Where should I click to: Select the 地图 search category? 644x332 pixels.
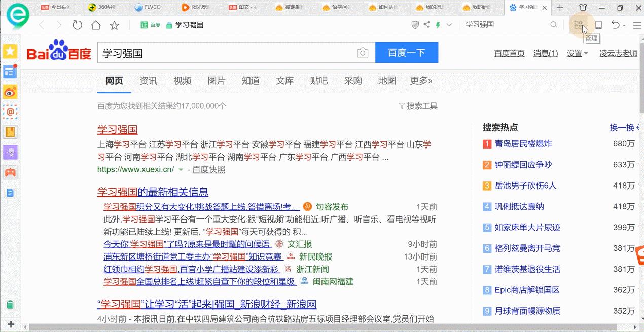(387, 81)
